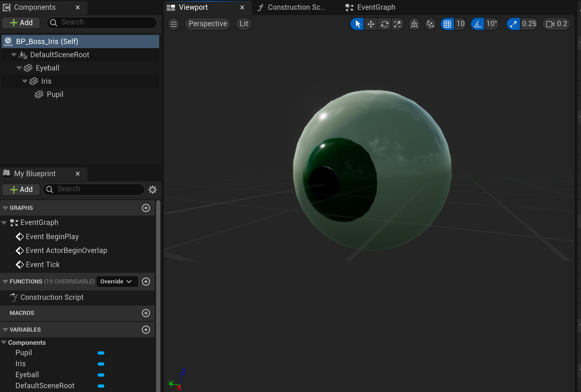The height and width of the screenshot is (392, 581).
Task: Click the Pupil variable type pill
Action: [x=101, y=353]
